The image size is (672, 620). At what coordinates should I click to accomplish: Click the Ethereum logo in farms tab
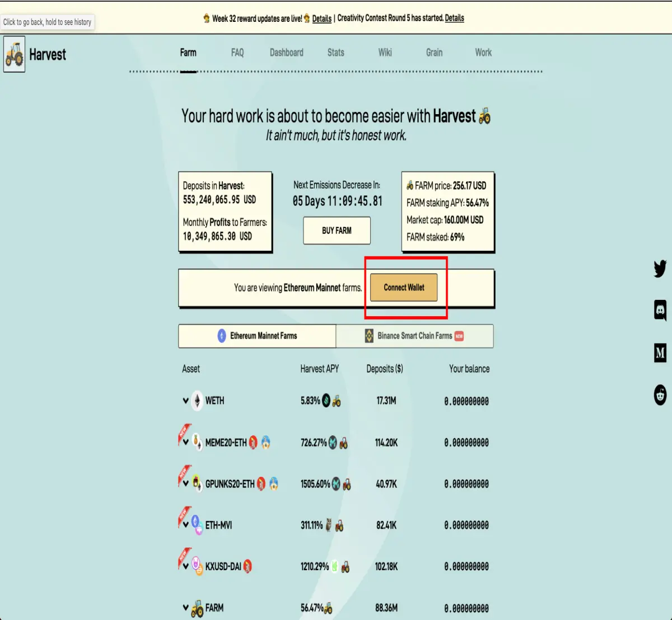coord(222,336)
